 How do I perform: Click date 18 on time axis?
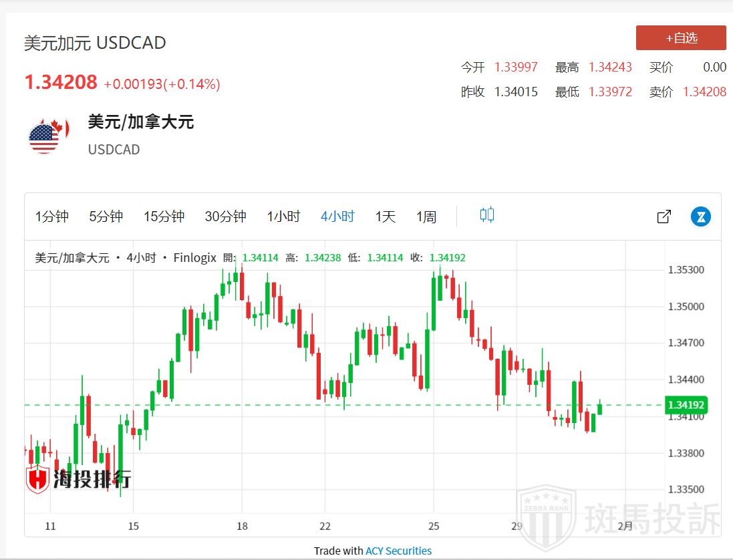(x=243, y=526)
